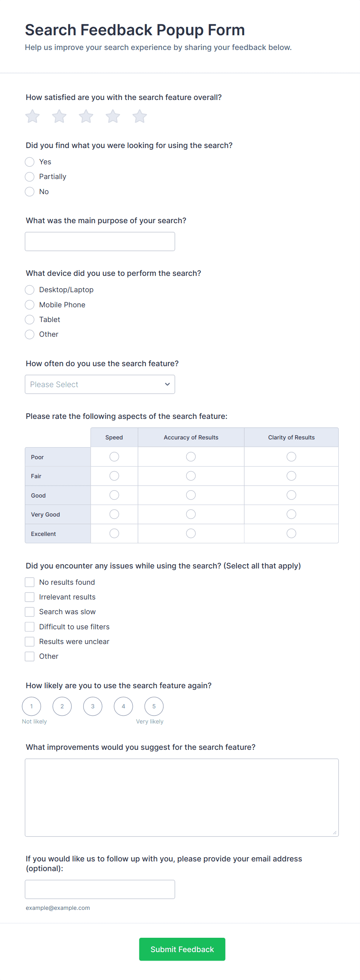
Task: Choose 5 Very likely on the scale
Action: (x=154, y=706)
